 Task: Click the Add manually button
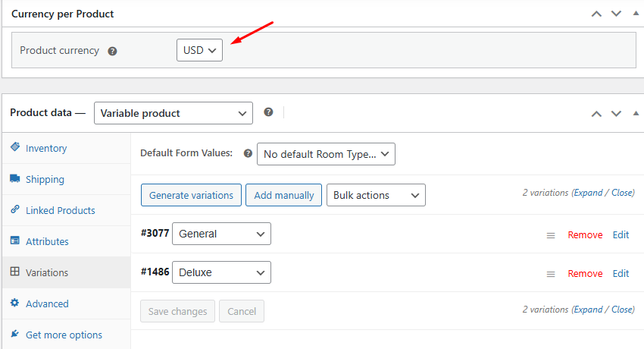pyautogui.click(x=284, y=195)
